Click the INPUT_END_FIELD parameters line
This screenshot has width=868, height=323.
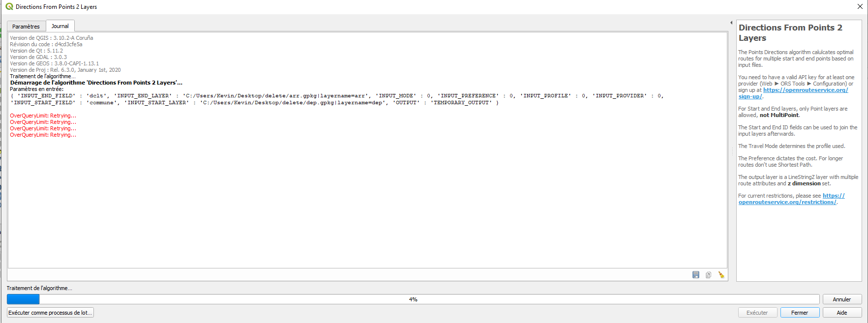coord(337,96)
